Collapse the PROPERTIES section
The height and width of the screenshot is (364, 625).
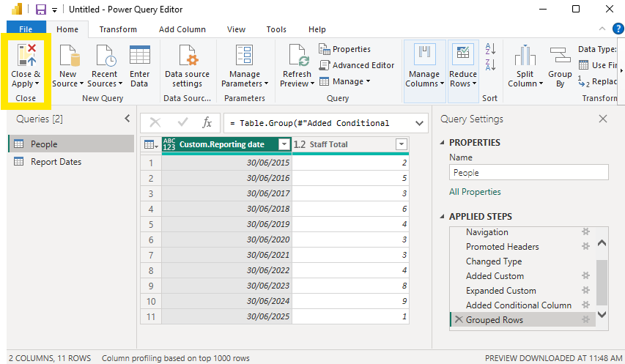click(x=442, y=143)
